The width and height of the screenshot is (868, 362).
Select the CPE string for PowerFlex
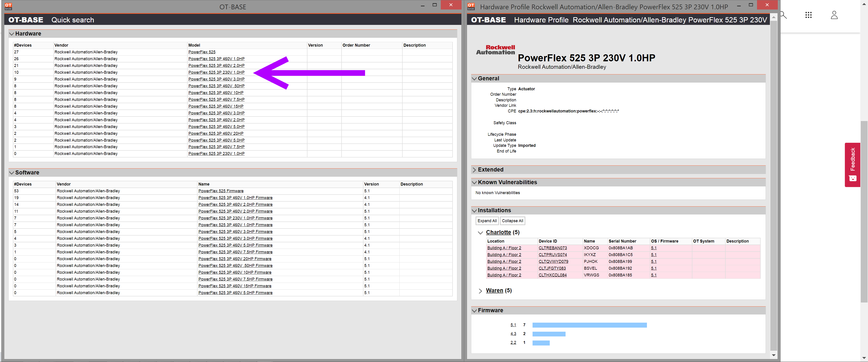tap(568, 111)
